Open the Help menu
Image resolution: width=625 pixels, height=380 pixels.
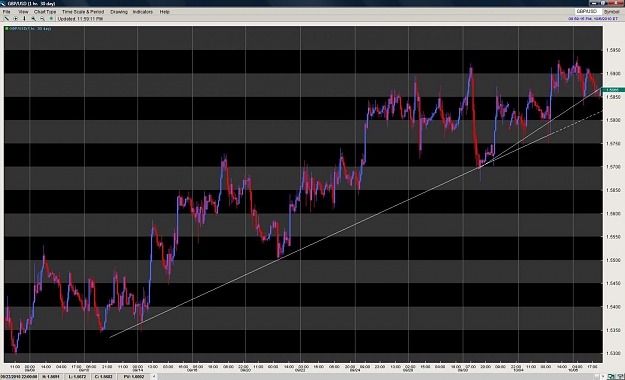pyautogui.click(x=165, y=12)
